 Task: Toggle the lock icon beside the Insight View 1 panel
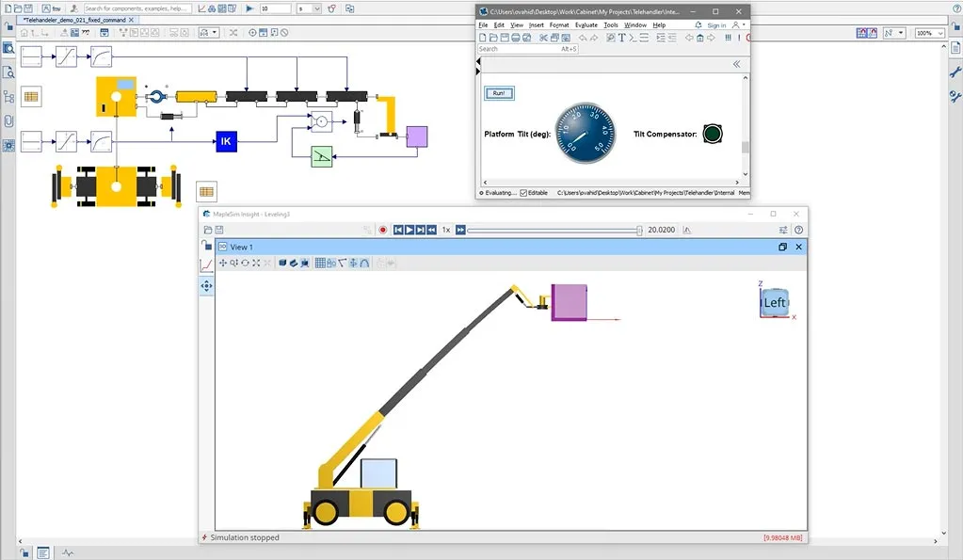(206, 245)
